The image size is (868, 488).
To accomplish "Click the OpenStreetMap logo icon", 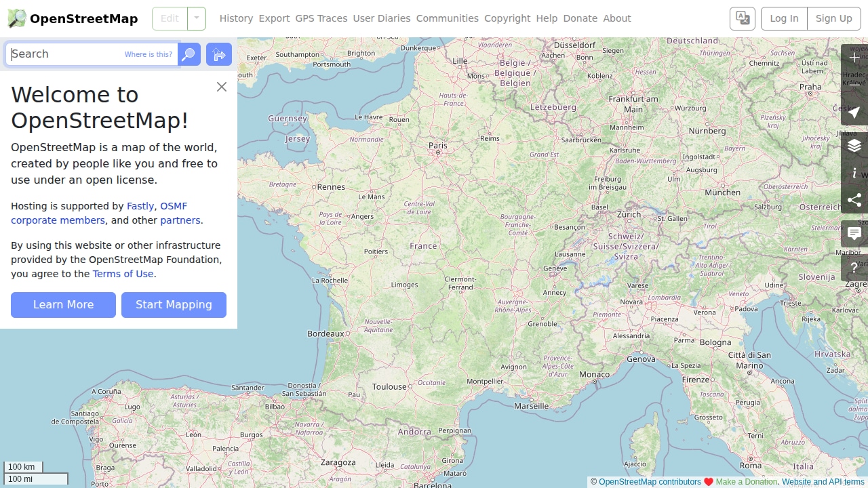I will click(17, 18).
